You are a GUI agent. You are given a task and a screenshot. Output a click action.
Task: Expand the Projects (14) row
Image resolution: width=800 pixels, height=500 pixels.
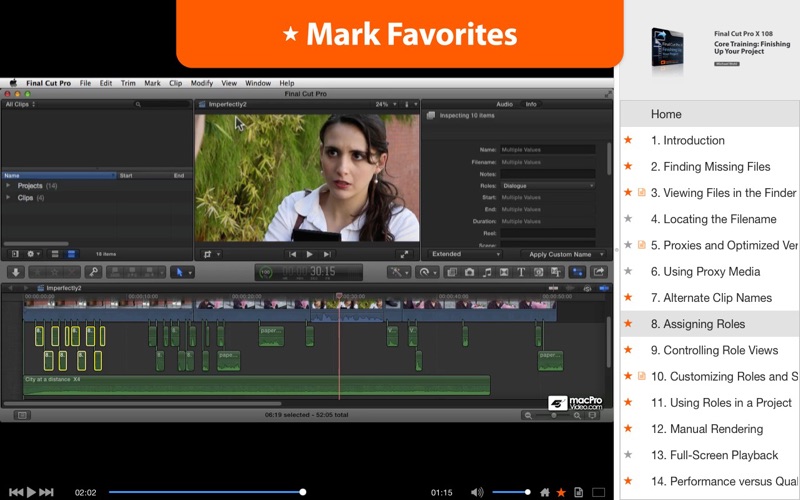point(8,186)
